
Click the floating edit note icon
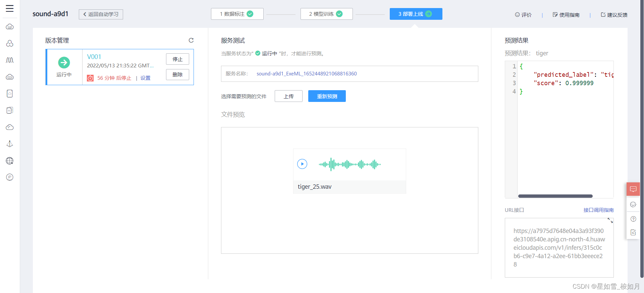tap(633, 232)
